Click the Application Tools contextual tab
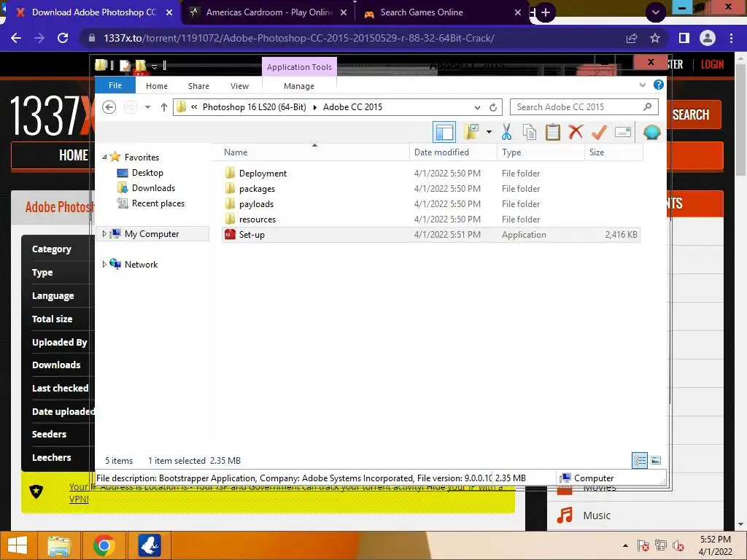The width and height of the screenshot is (747, 560). (x=299, y=67)
